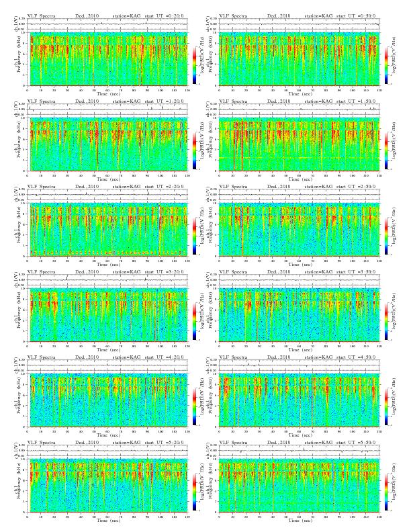The image size is (411, 532).
Task: Click the PSD color bar of the 0:20:0 panel
Action: point(194,65)
